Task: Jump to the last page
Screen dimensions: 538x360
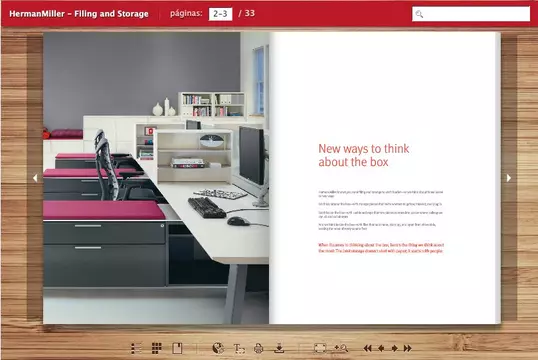Action: click(408, 348)
